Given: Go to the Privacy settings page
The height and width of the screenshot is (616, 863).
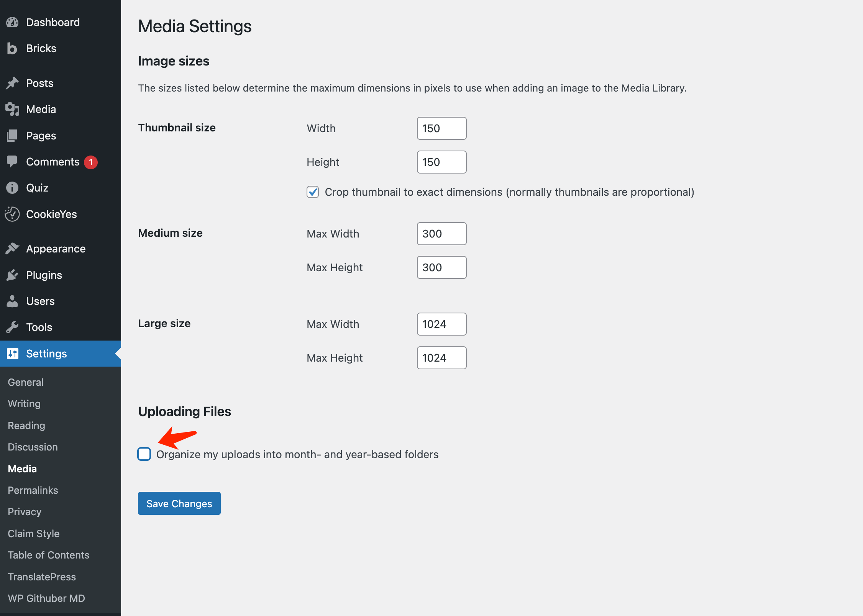Looking at the screenshot, I should point(24,511).
